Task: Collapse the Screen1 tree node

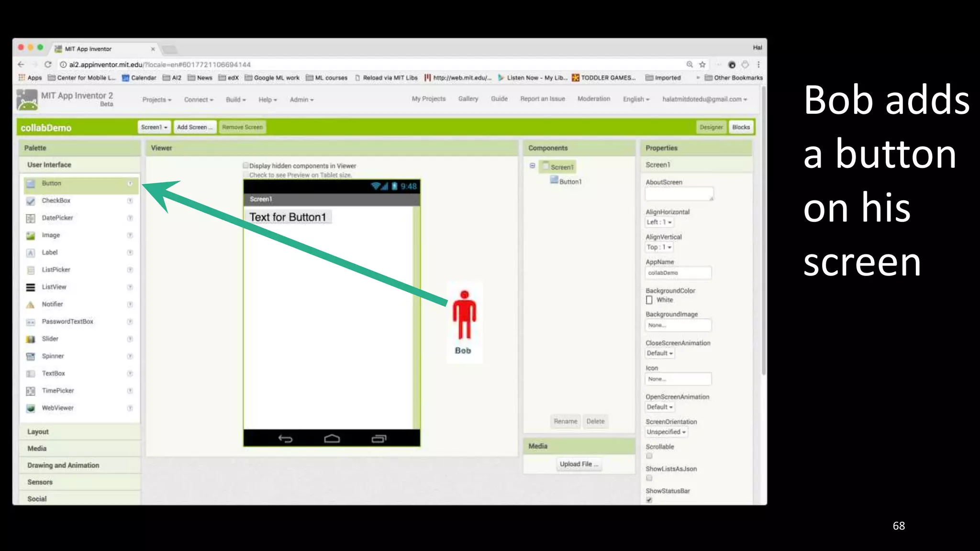Action: coord(532,166)
